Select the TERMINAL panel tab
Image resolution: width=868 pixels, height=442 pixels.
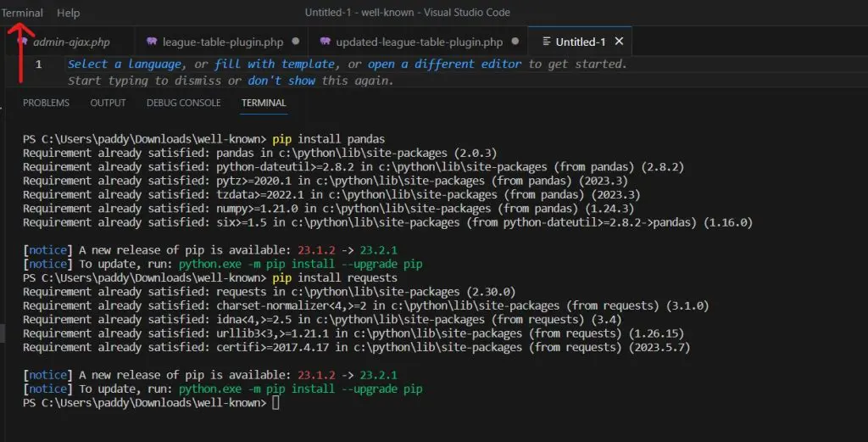click(264, 103)
